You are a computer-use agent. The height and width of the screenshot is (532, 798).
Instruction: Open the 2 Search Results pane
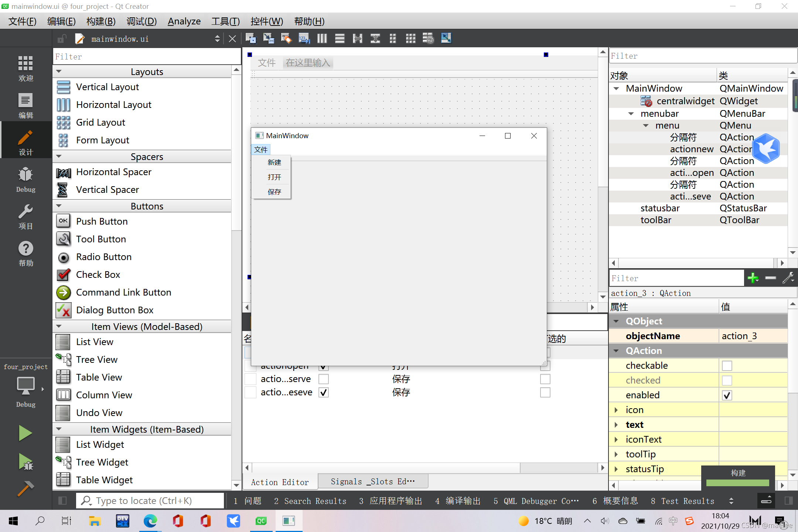click(x=310, y=501)
